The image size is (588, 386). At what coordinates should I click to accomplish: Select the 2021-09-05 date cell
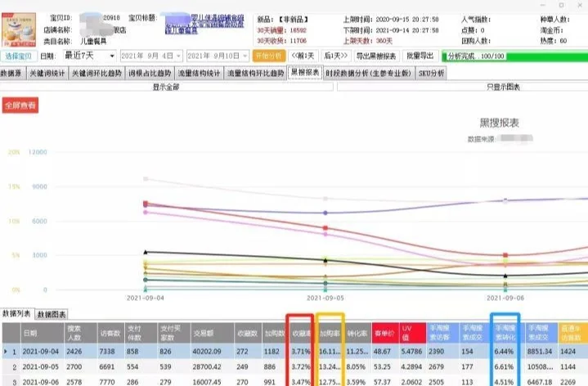pos(42,367)
